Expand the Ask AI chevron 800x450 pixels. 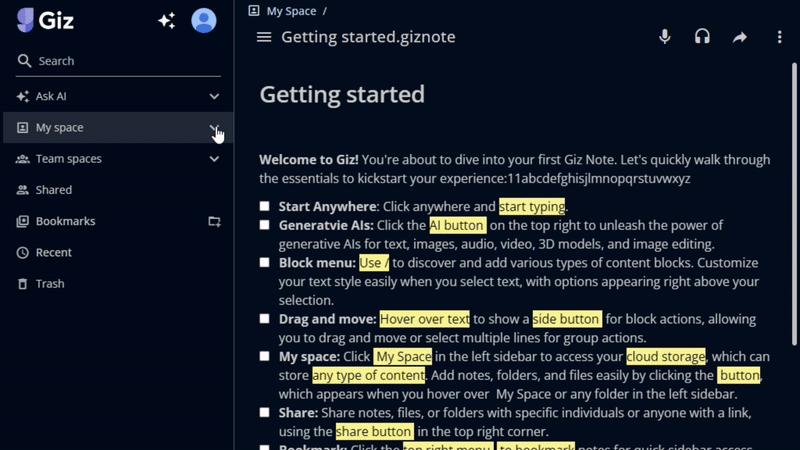pyautogui.click(x=214, y=96)
